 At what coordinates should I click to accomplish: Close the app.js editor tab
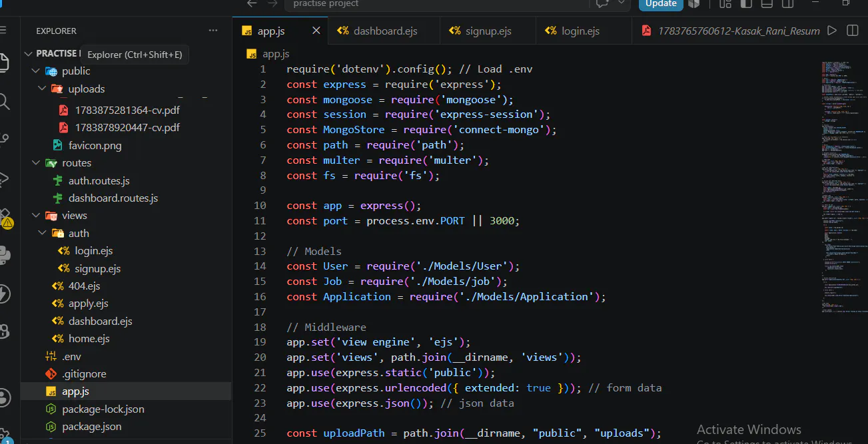(316, 31)
